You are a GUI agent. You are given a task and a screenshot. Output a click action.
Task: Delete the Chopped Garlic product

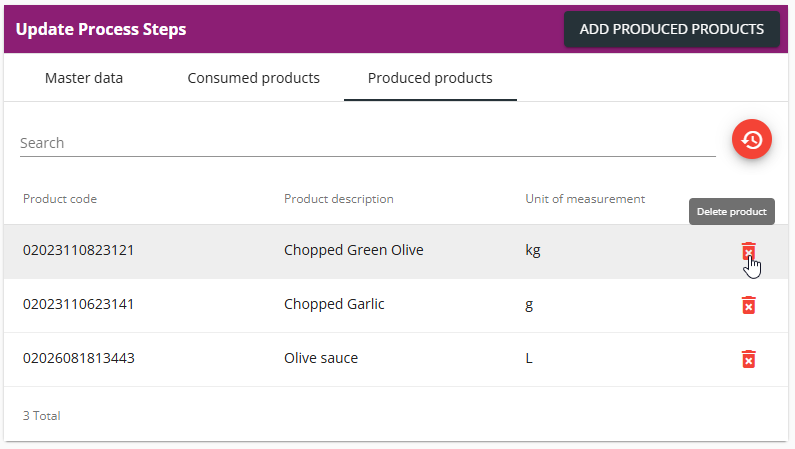(x=748, y=305)
